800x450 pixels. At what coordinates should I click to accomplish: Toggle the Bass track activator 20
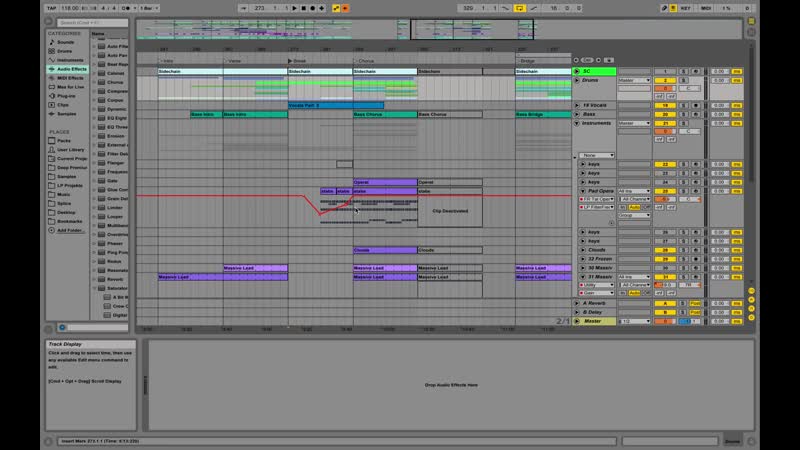click(665, 114)
